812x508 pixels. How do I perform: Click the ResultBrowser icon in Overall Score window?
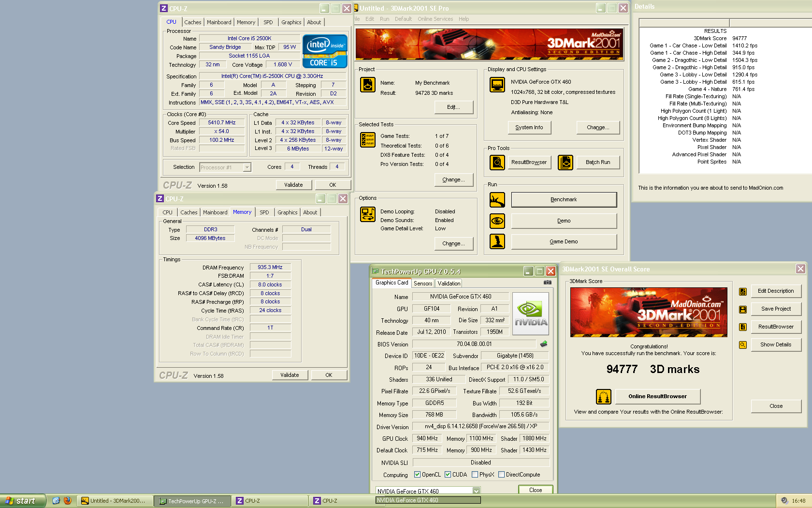[743, 327]
